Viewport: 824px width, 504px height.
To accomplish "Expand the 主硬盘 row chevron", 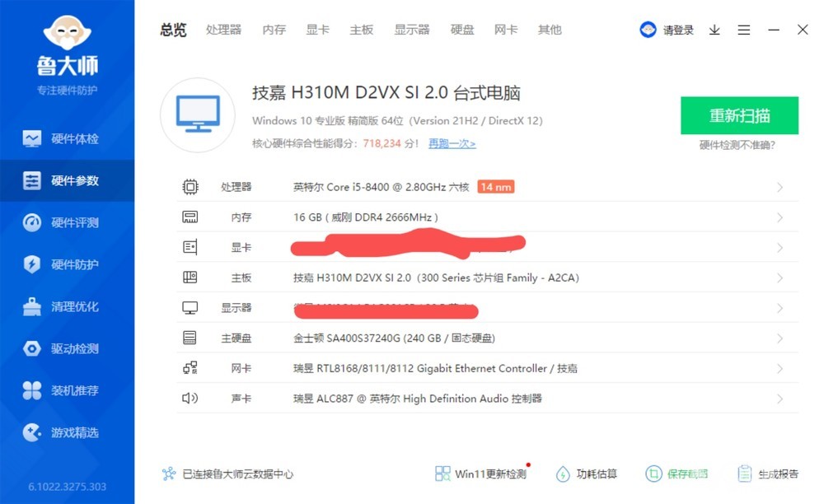I will click(x=780, y=338).
